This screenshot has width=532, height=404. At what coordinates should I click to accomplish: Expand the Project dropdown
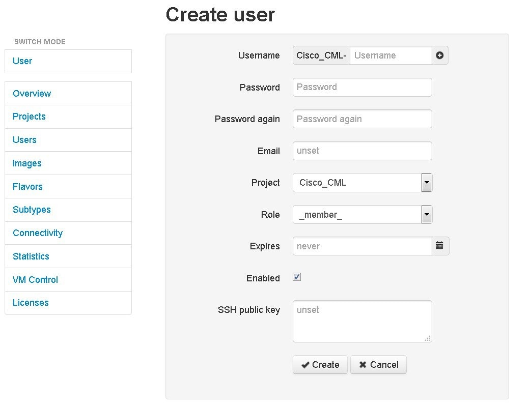[427, 183]
